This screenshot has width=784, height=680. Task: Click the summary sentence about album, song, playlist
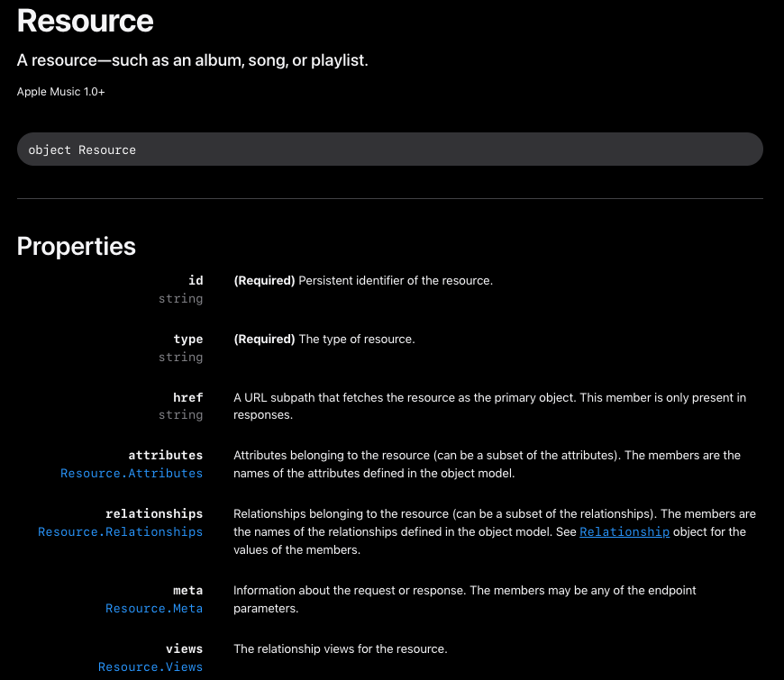coord(193,60)
